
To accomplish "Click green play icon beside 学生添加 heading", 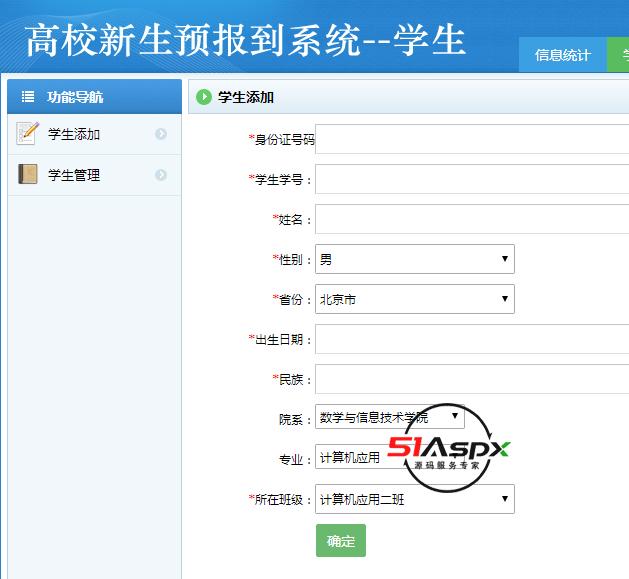I will [x=204, y=97].
